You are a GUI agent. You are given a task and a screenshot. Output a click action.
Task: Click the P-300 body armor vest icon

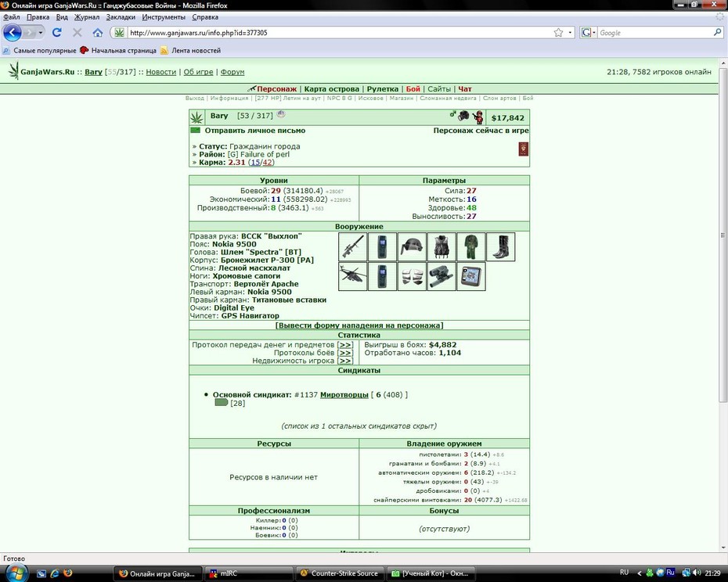[441, 247]
